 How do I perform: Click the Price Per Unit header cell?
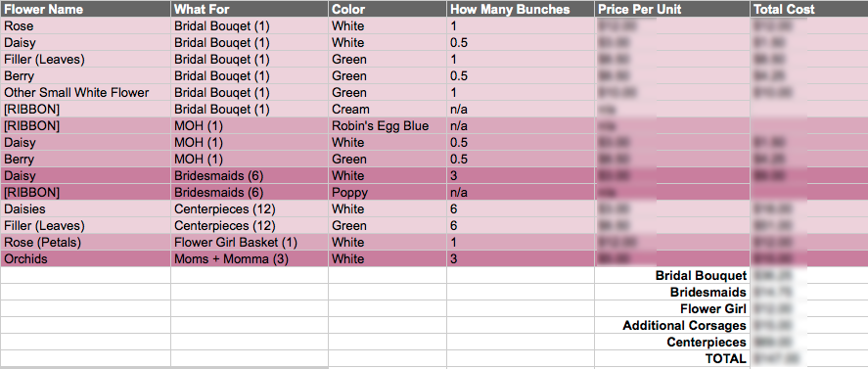(x=672, y=9)
